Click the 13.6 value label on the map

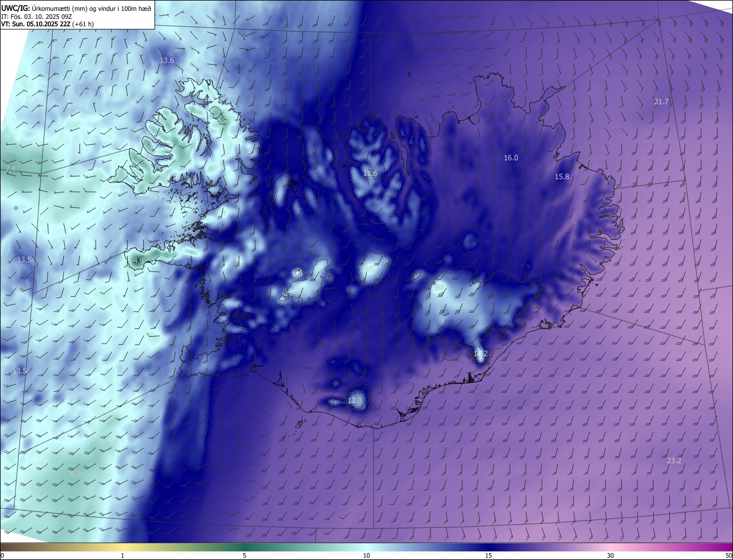[167, 61]
